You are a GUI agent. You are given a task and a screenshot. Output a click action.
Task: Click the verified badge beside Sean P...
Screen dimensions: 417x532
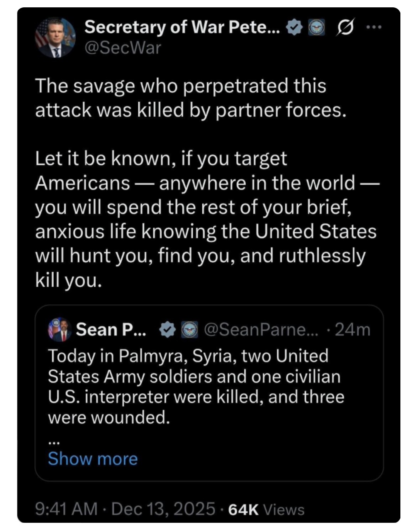[168, 330]
